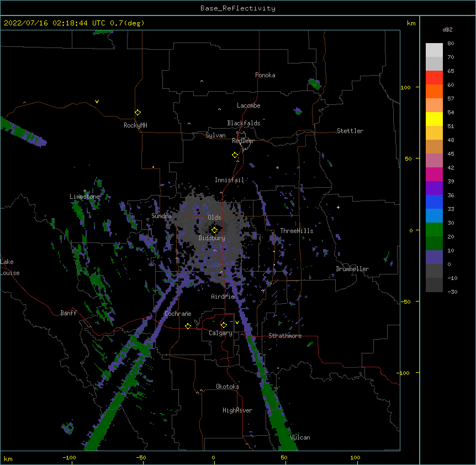Click the Cochrane town label

178,314
